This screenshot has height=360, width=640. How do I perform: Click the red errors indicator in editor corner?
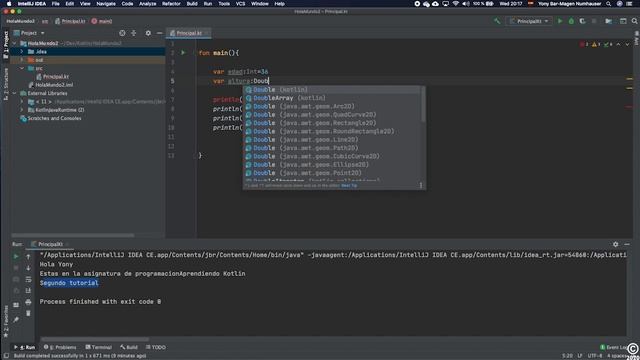(x=584, y=44)
